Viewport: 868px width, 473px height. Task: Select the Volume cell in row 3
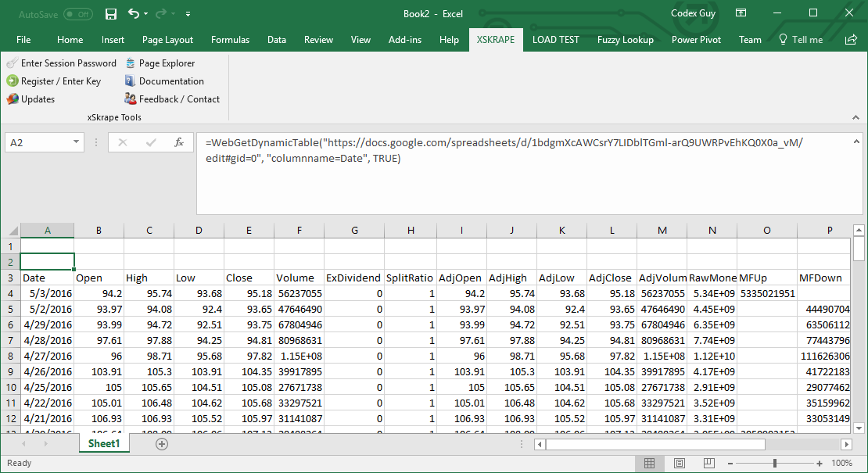pos(299,278)
